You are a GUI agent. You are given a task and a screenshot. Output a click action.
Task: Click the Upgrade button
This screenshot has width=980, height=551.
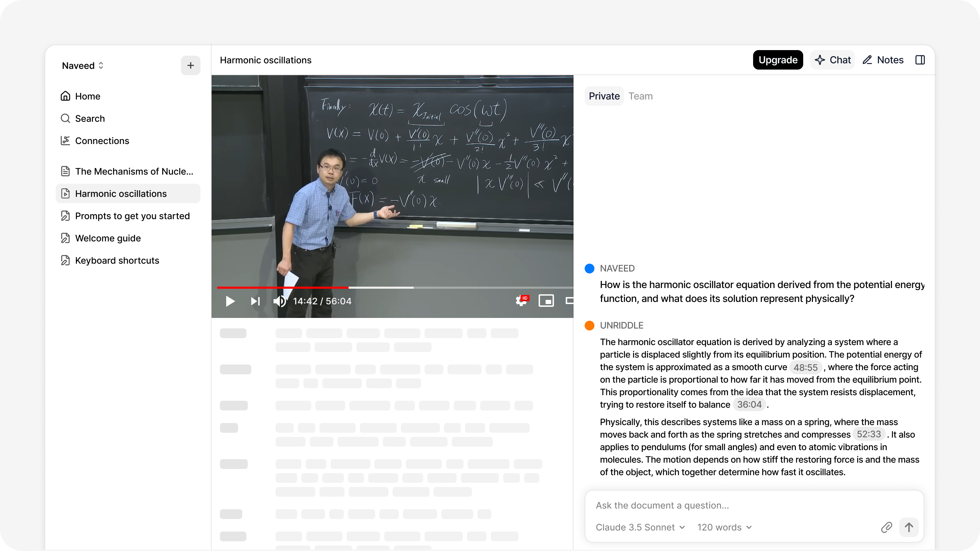777,60
